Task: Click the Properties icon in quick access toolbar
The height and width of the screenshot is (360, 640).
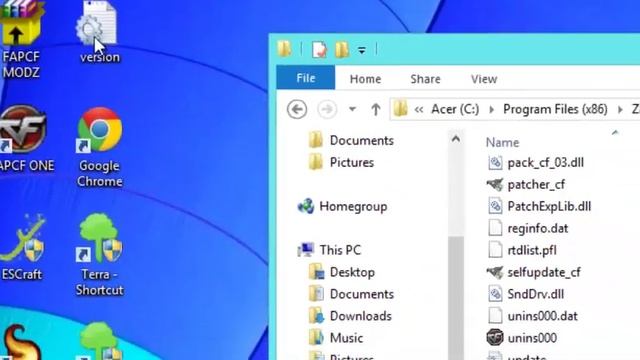Action: [319, 50]
